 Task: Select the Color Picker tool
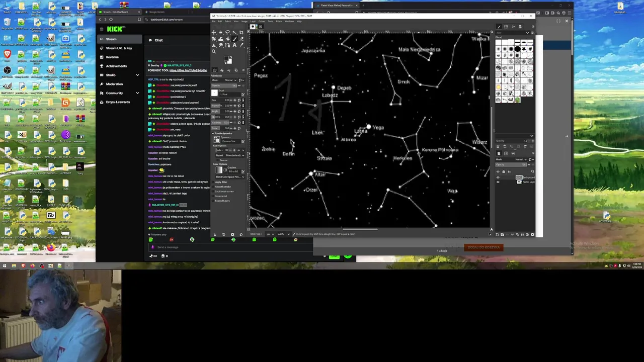pyautogui.click(x=242, y=45)
